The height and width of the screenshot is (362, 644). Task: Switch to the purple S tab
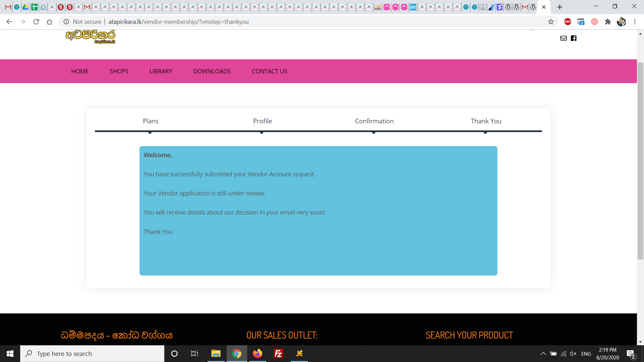(499, 7)
